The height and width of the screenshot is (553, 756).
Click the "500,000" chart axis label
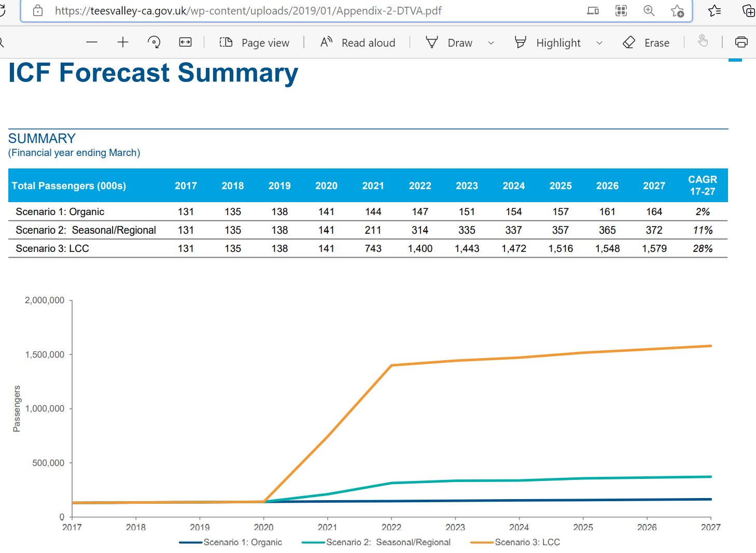click(48, 463)
